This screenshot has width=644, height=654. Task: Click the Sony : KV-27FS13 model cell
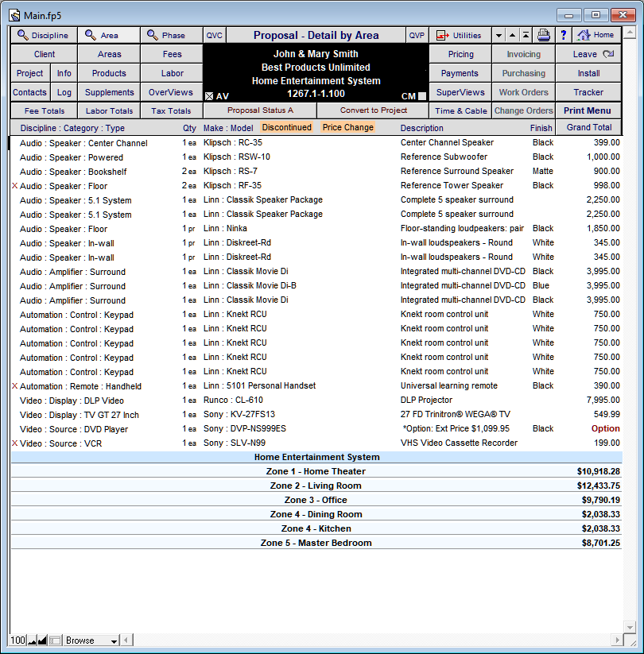239,414
